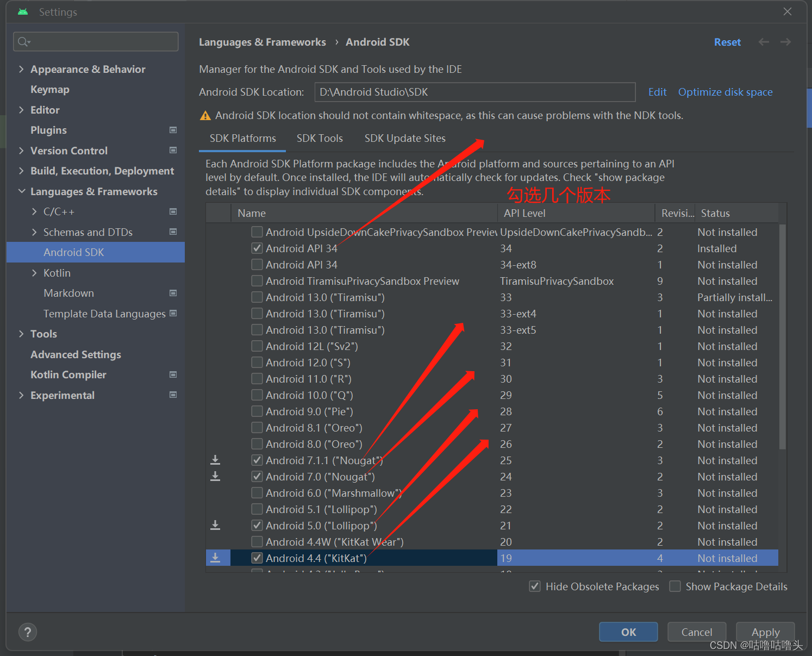Expand the C/C++ node
Screen dimensions: 812x656
pos(34,211)
